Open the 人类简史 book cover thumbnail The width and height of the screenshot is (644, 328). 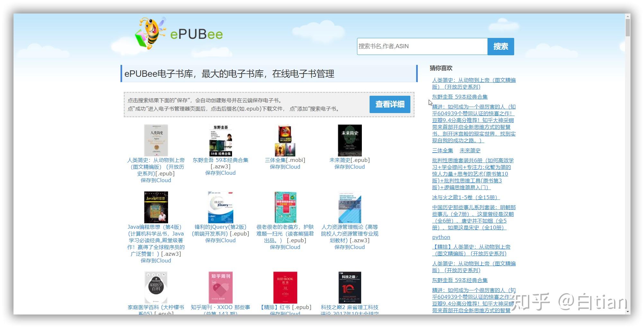156,140
